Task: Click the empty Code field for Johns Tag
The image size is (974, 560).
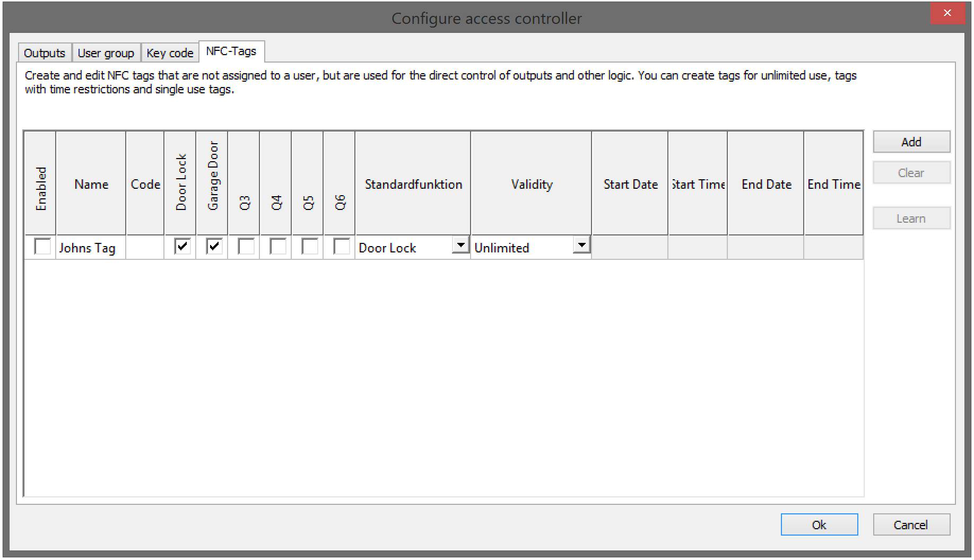Action: click(144, 247)
